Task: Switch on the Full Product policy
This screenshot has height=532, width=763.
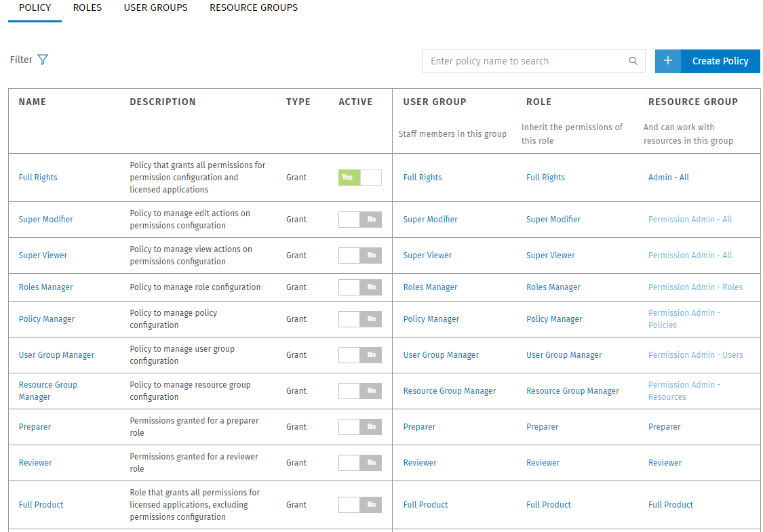Action: (x=359, y=505)
